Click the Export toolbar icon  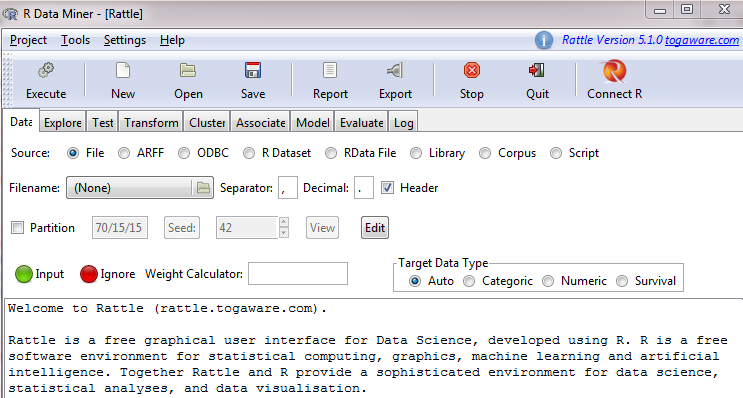click(x=395, y=71)
